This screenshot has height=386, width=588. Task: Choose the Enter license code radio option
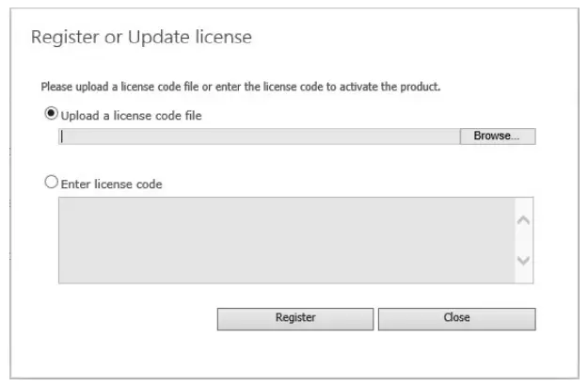click(52, 183)
